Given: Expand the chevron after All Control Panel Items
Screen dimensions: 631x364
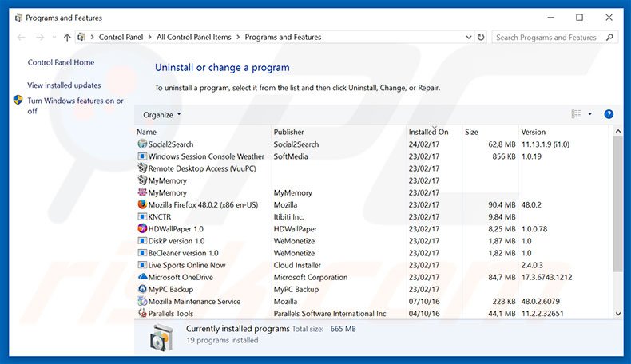Looking at the screenshot, I should coord(238,37).
